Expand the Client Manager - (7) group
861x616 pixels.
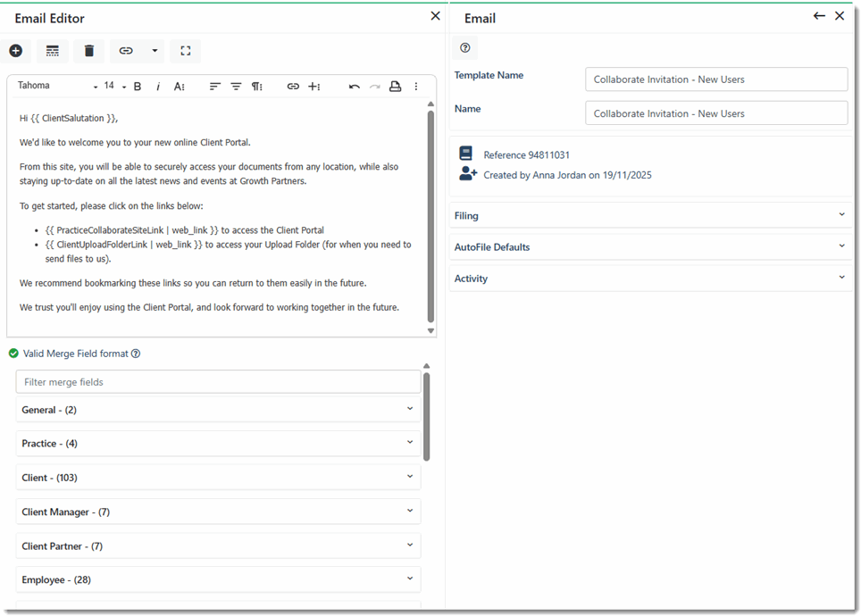[x=218, y=512]
